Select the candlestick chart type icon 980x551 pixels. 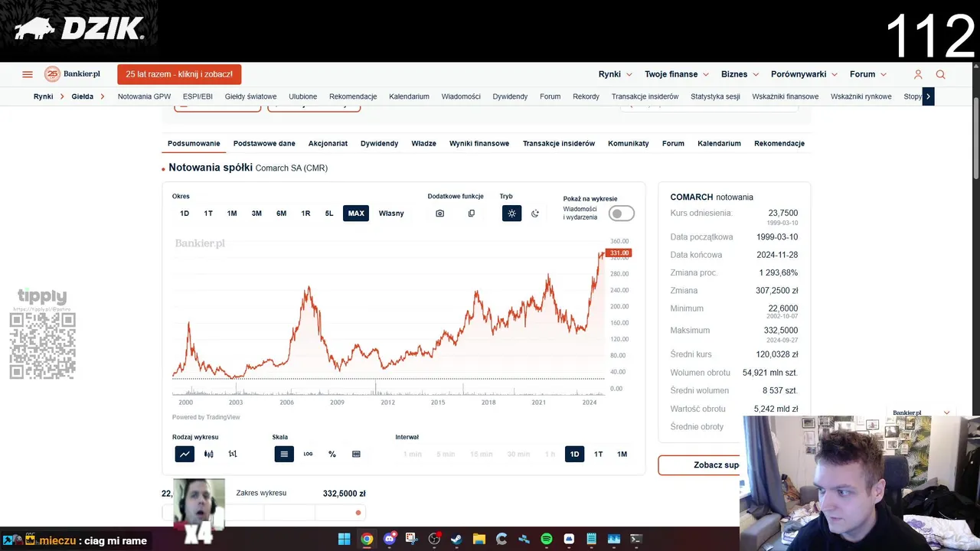point(208,454)
